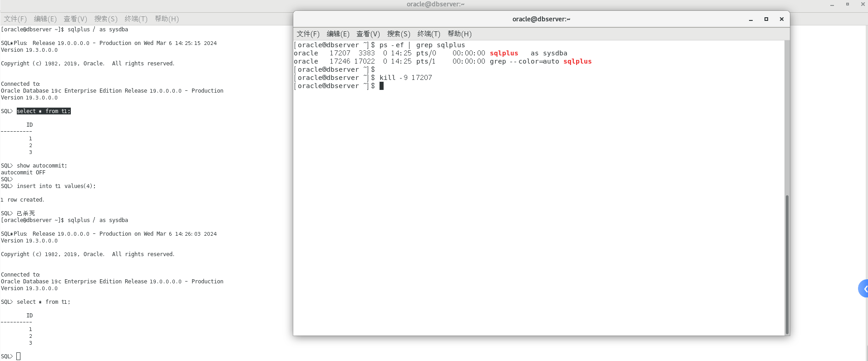
Task: Click the 14:26:03 2024 SQL*Plus release line
Action: [x=109, y=234]
